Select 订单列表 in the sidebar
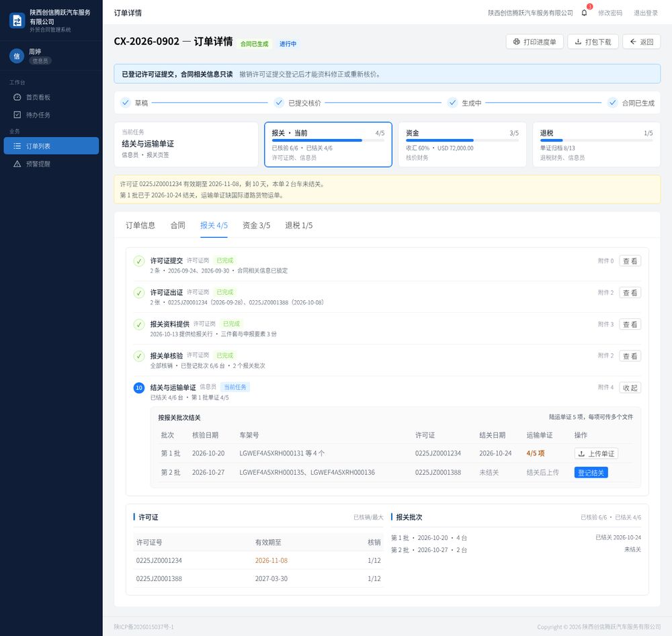Viewport: 672px width, 636px height. tap(52, 146)
